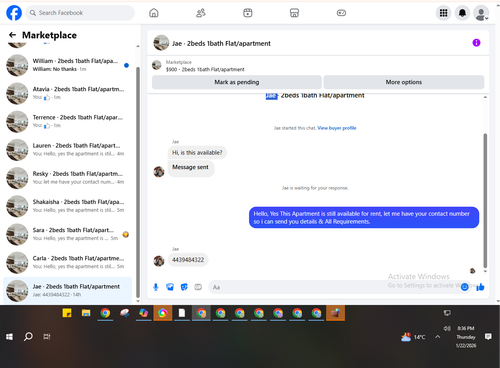
Task: Open the Facebook logo home link
Action: (x=14, y=13)
